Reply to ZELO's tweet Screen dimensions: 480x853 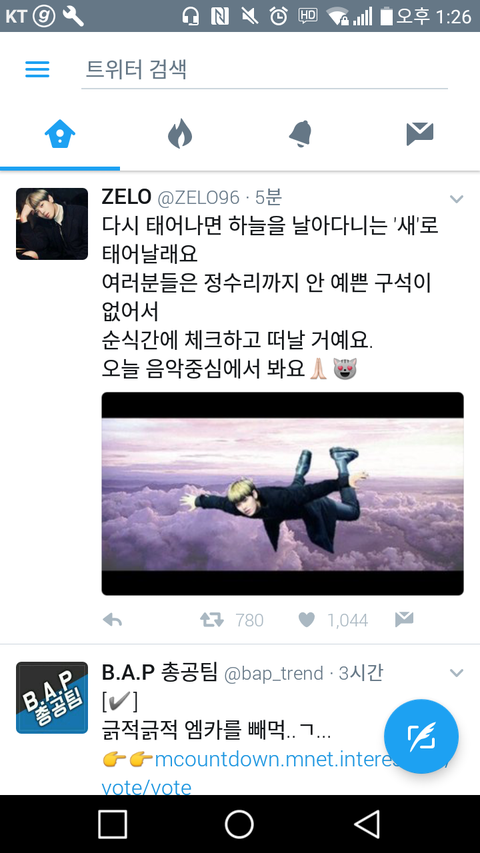pos(113,620)
